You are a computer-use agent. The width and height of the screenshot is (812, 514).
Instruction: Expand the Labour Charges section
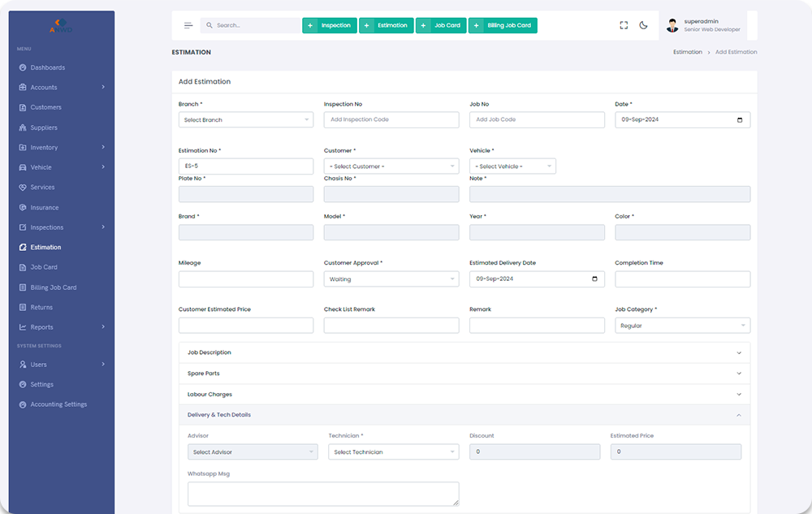point(464,395)
